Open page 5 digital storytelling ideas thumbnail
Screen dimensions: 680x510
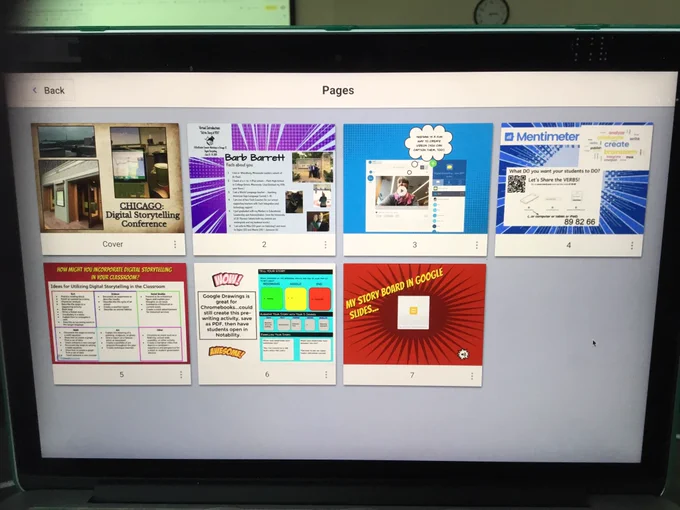click(x=116, y=313)
